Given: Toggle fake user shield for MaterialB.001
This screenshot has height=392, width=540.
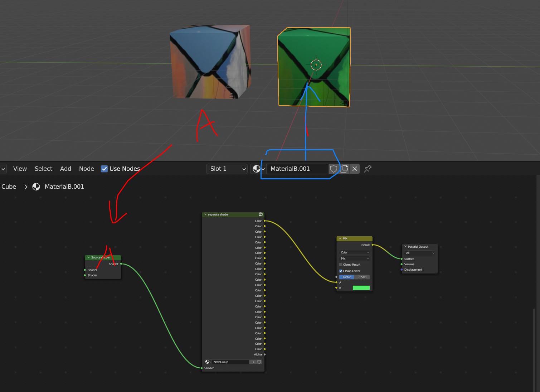Looking at the screenshot, I should [x=334, y=169].
